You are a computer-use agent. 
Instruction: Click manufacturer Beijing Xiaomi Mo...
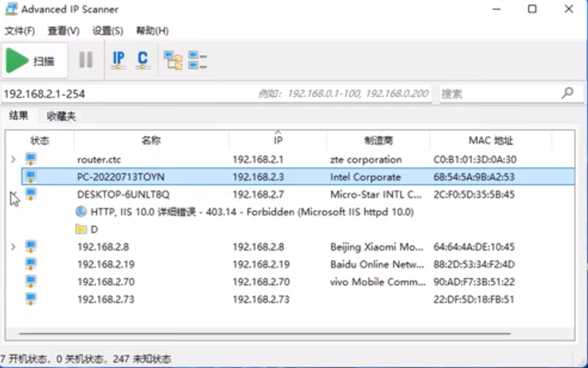(377, 247)
